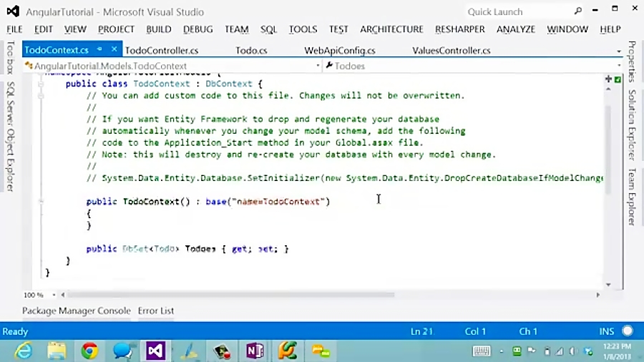This screenshot has width=644, height=362.
Task: Click the battery power tray icon
Action: pos(547,351)
